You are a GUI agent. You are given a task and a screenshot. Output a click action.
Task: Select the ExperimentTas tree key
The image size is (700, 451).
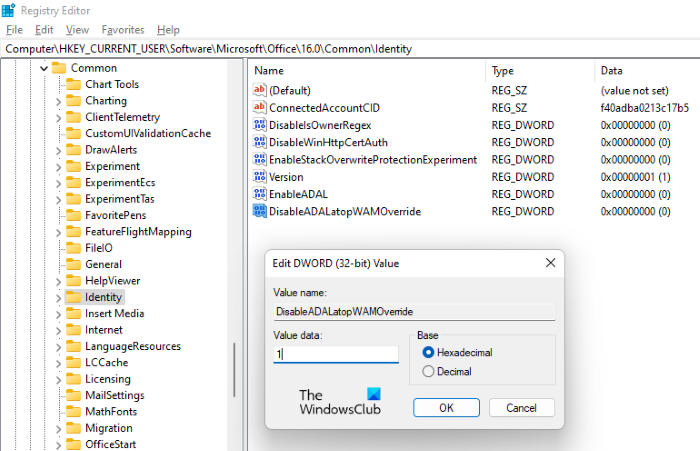tap(120, 199)
